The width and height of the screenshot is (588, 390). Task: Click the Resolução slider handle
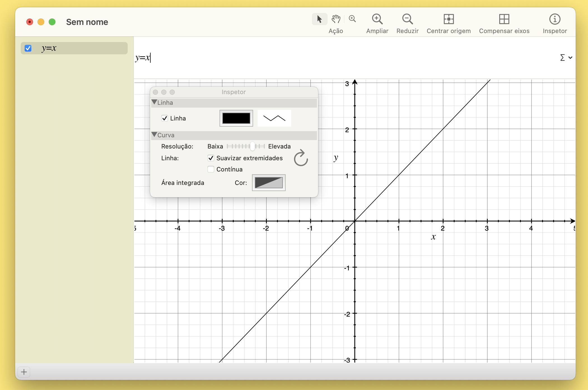pyautogui.click(x=253, y=146)
